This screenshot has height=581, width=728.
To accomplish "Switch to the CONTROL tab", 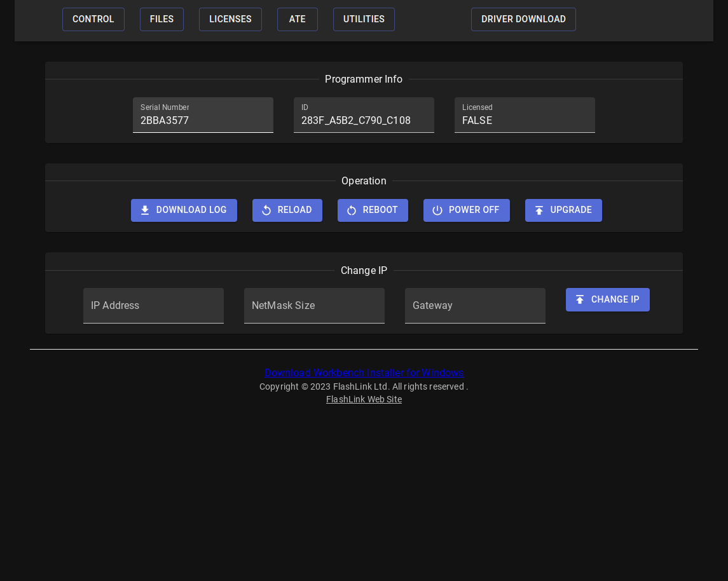I will 93,19.
